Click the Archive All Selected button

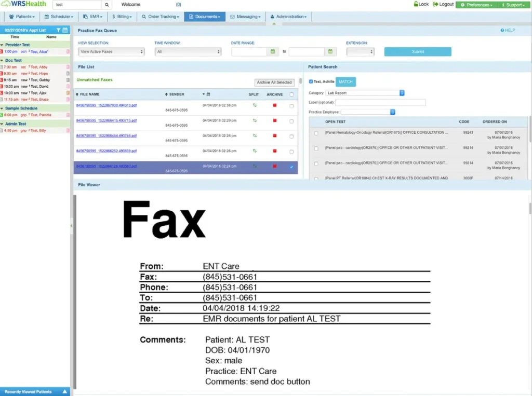275,82
